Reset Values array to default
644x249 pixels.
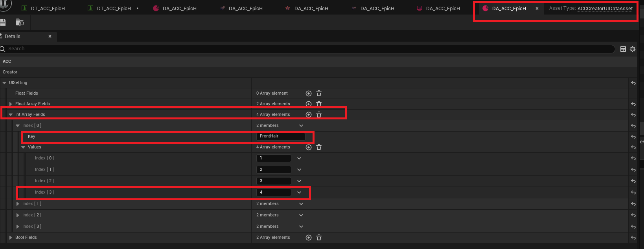(x=633, y=147)
